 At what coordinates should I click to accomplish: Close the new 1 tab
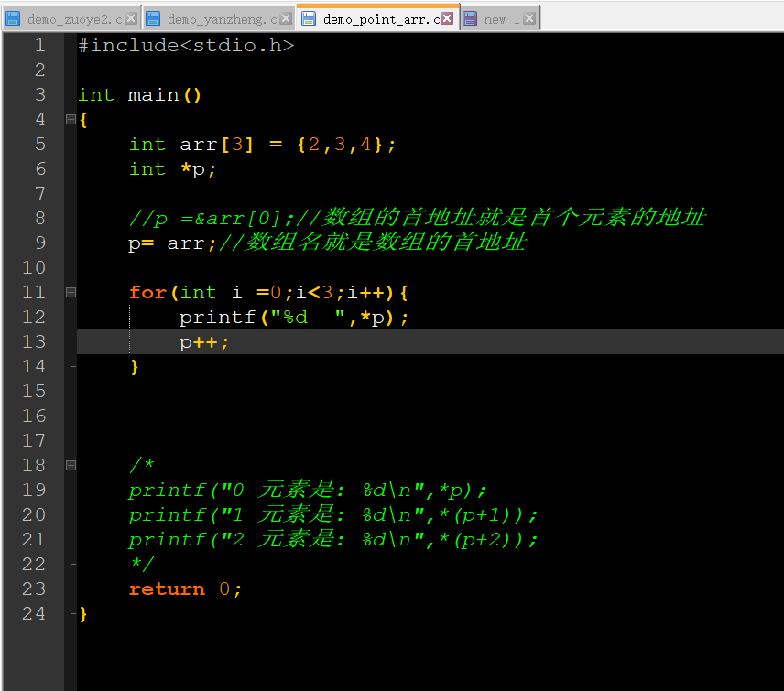529,18
